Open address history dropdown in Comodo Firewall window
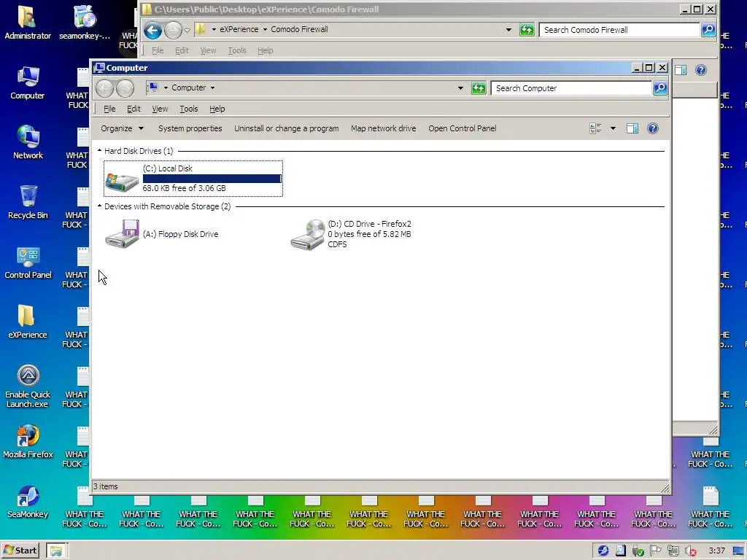 point(508,30)
